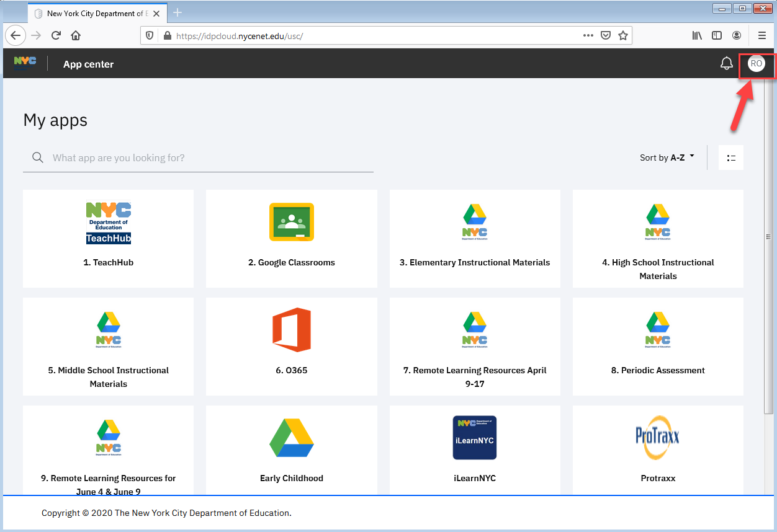Open the Early Childhood label link

(x=292, y=478)
